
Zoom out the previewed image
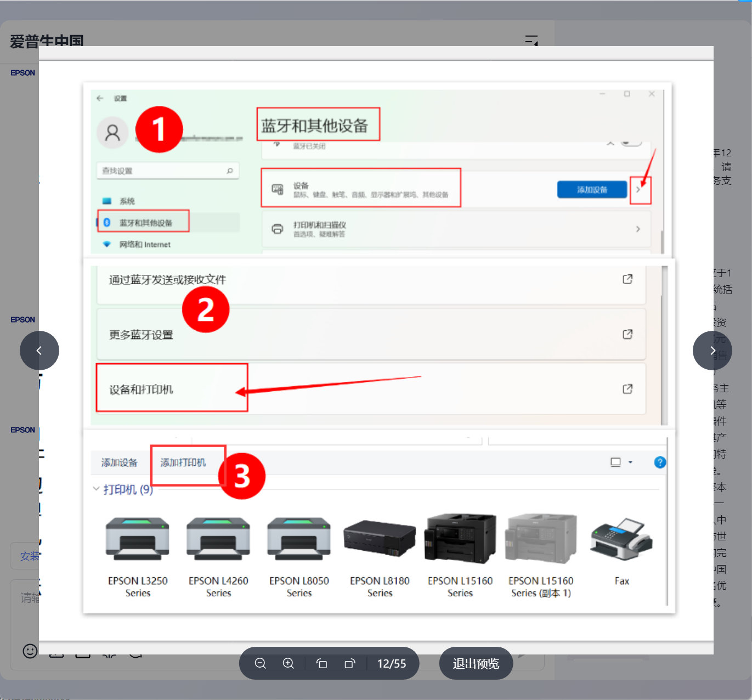[x=261, y=663]
